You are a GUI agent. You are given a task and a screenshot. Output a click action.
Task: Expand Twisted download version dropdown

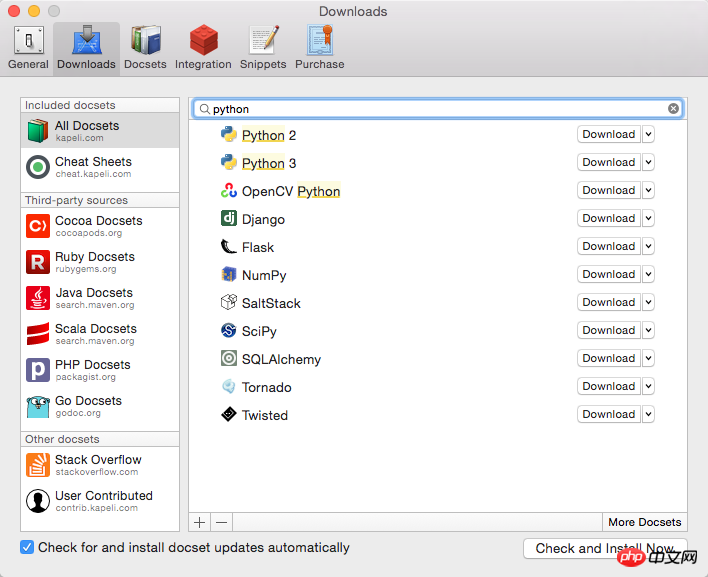tap(648, 414)
